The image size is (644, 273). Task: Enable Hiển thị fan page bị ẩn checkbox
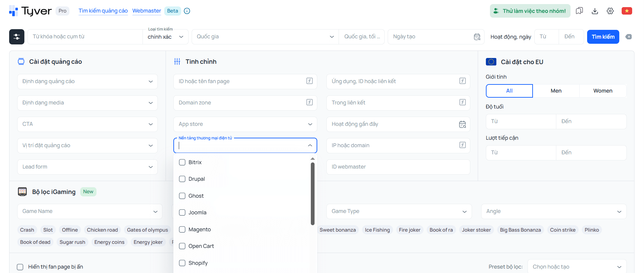[x=20, y=267]
